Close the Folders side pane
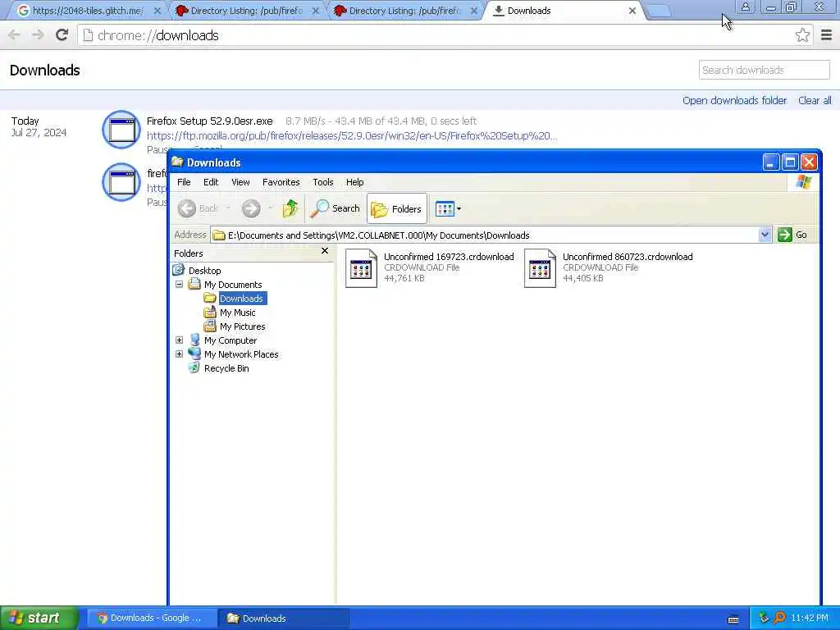 (x=324, y=251)
